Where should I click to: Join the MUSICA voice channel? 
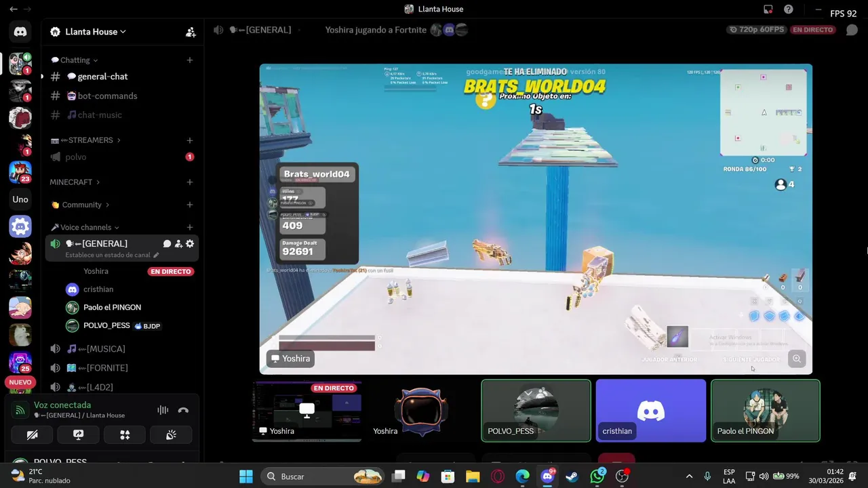tap(122, 349)
